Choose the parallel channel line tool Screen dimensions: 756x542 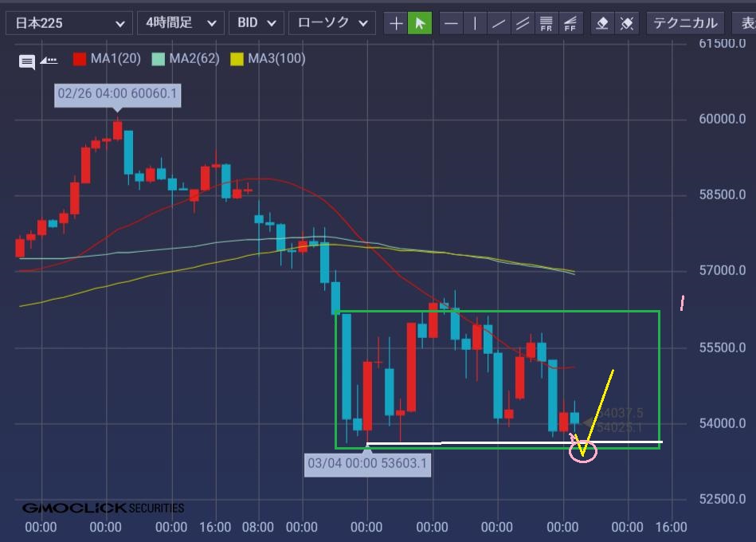pos(523,23)
